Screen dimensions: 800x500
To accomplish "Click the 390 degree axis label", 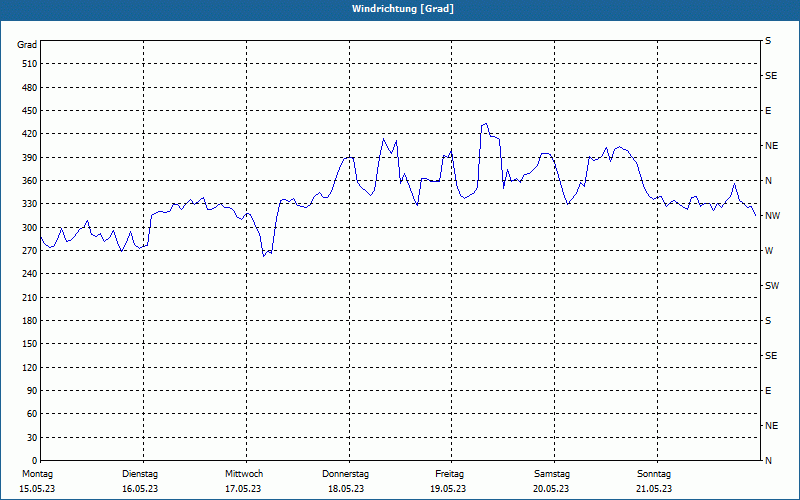I will (30, 158).
